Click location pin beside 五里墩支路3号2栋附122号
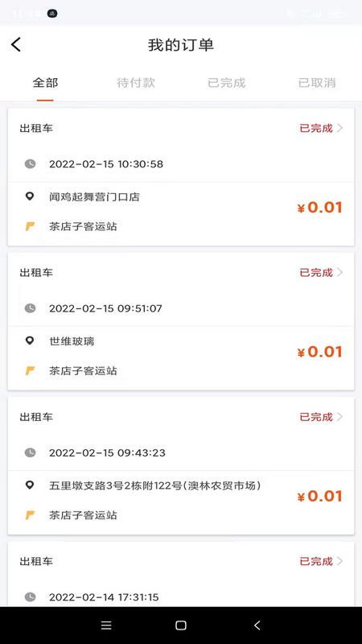Image resolution: width=362 pixels, height=644 pixels. tap(30, 485)
